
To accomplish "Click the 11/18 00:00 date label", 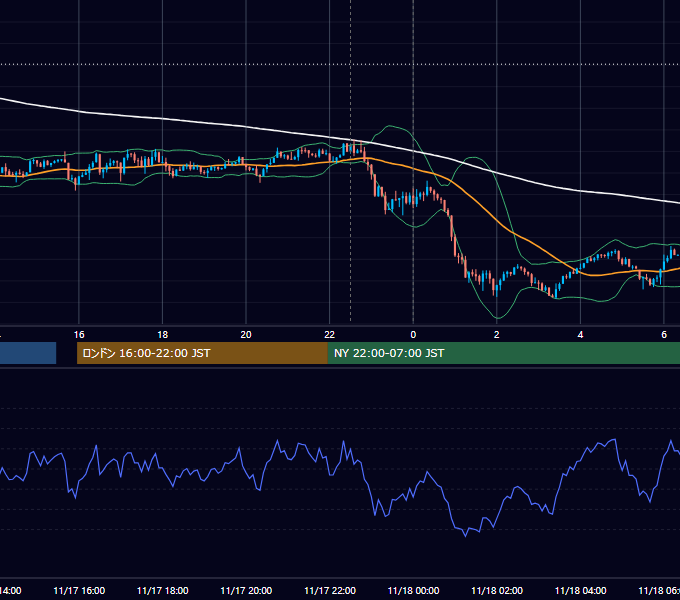I will point(413,590).
